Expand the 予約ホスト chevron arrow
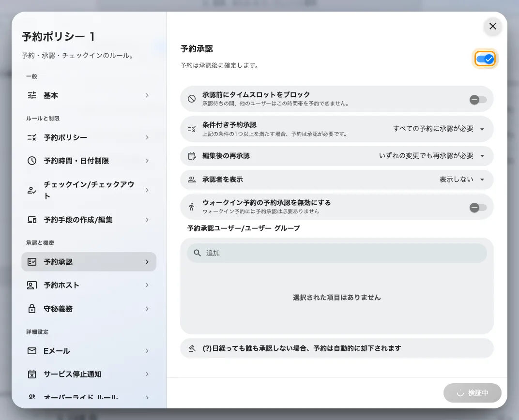This screenshot has width=519, height=420. (147, 285)
